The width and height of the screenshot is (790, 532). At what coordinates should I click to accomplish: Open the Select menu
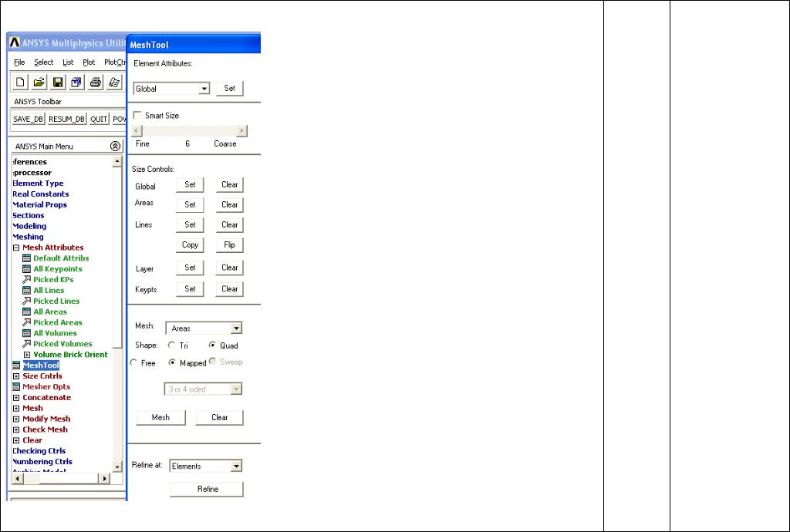43,62
